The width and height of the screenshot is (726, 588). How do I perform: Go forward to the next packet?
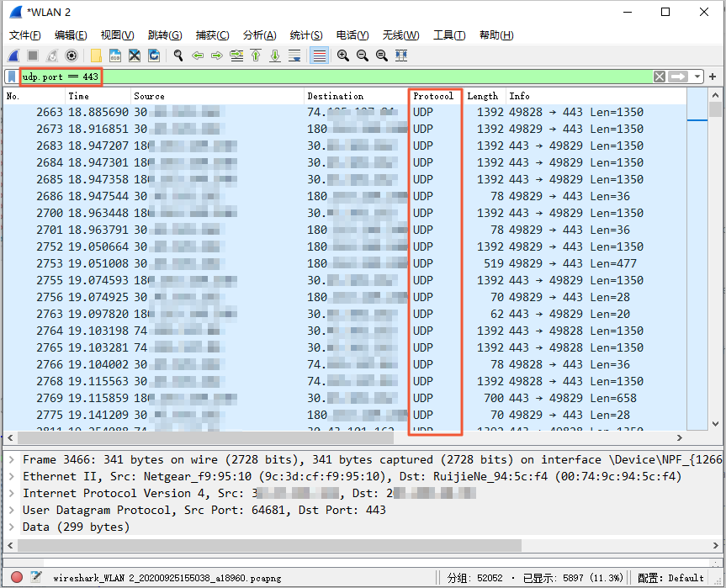217,56
